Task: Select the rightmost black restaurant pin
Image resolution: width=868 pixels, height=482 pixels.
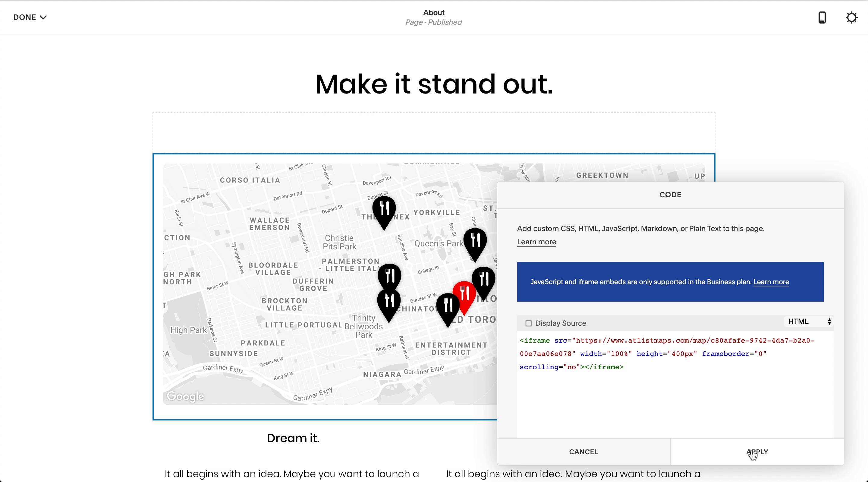Action: point(483,284)
